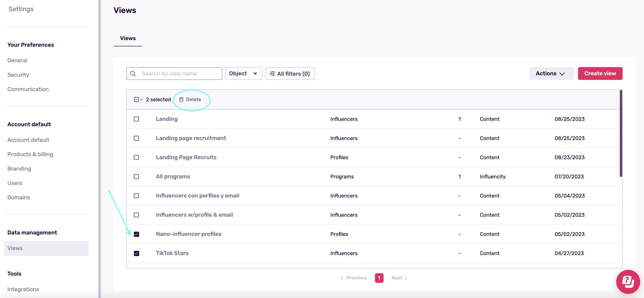The image size is (644, 298).
Task: Check the Landing page recruitment checkbox
Action: click(136, 138)
